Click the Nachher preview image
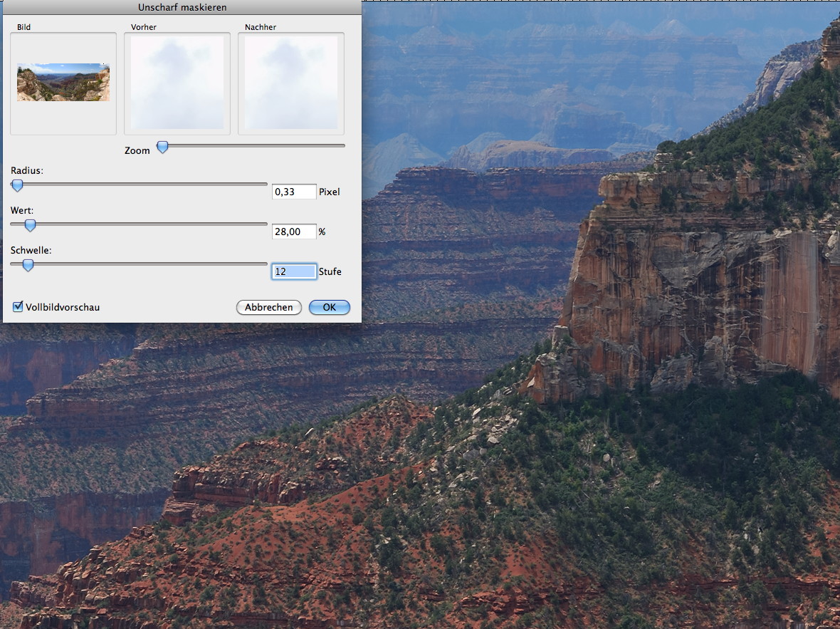This screenshot has height=629, width=840. (291, 83)
